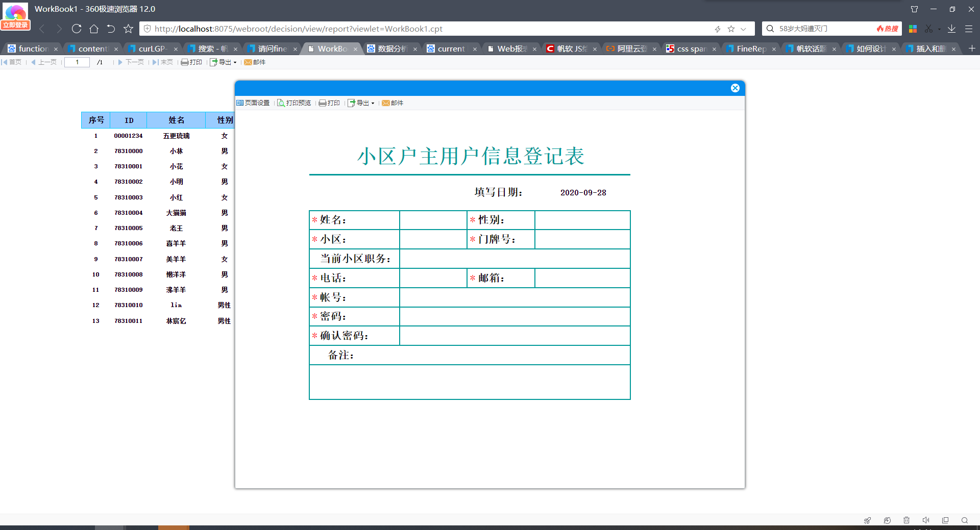Click the scissors screenshot tool icon
The height and width of the screenshot is (530, 980).
pos(928,29)
